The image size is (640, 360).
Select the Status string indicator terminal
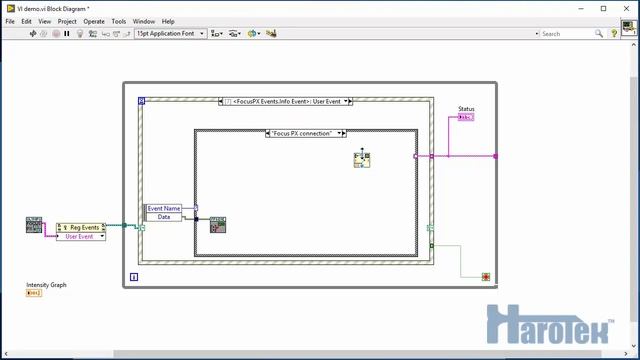[466, 118]
